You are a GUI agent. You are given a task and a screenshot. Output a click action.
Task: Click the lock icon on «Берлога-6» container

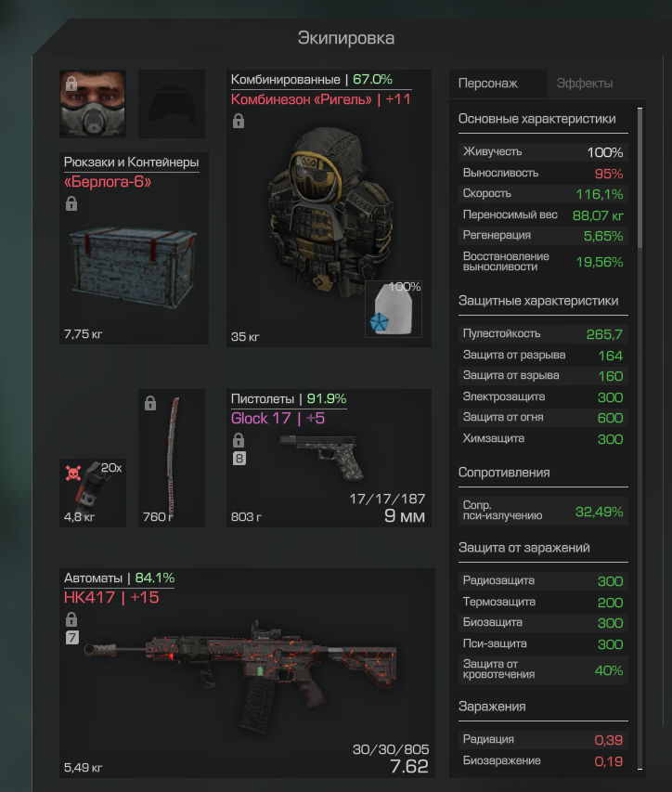71,203
